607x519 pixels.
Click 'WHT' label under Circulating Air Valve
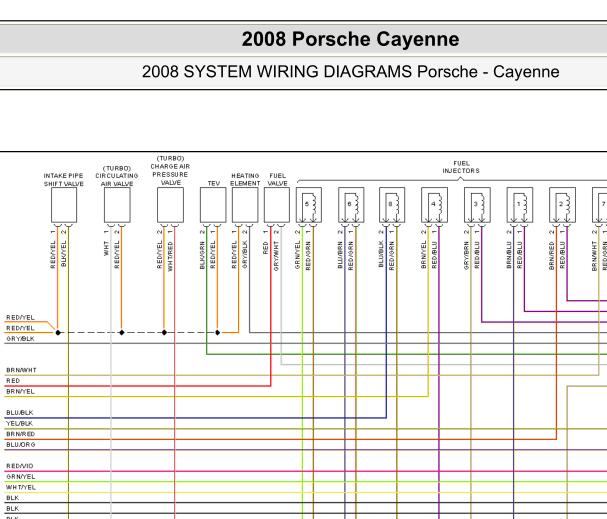(106, 249)
